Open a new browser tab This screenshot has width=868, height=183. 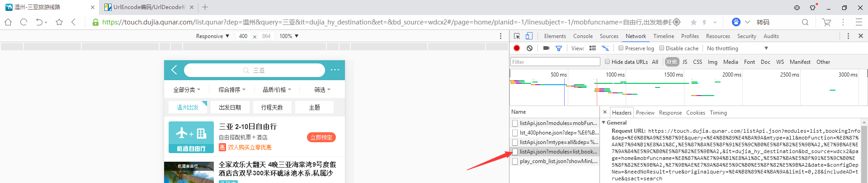pyautogui.click(x=205, y=7)
